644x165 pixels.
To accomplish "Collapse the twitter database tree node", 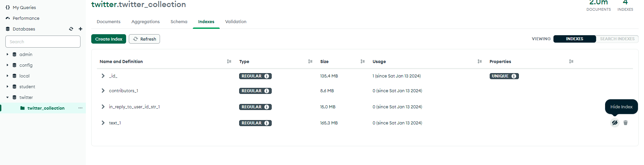I will (7, 97).
